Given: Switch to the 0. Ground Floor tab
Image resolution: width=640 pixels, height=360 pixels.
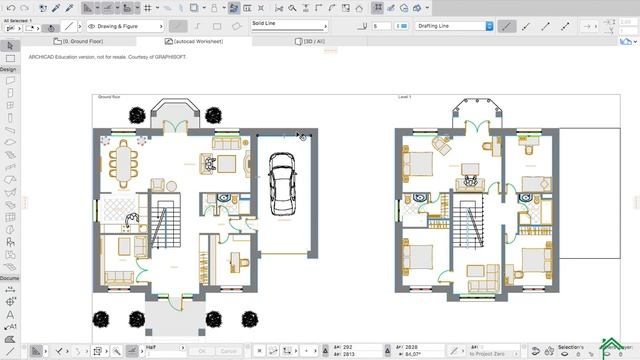Looking at the screenshot, I should pos(78,41).
